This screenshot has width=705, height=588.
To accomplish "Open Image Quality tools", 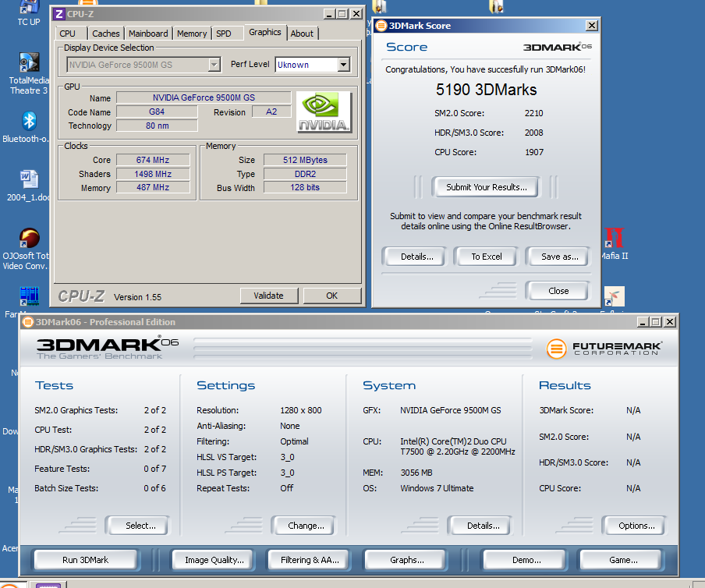I will tap(214, 560).
